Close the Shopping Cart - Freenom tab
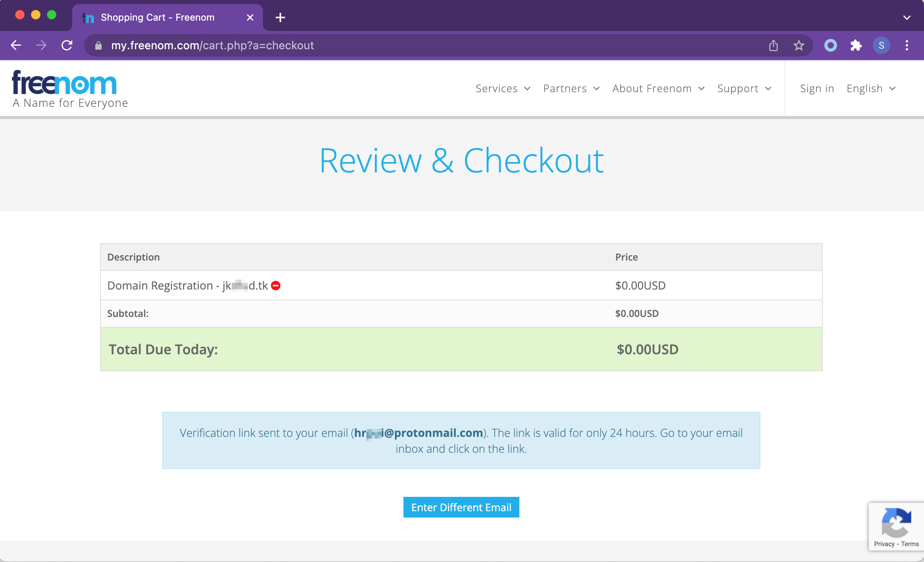Viewport: 924px width, 562px height. pos(250,17)
